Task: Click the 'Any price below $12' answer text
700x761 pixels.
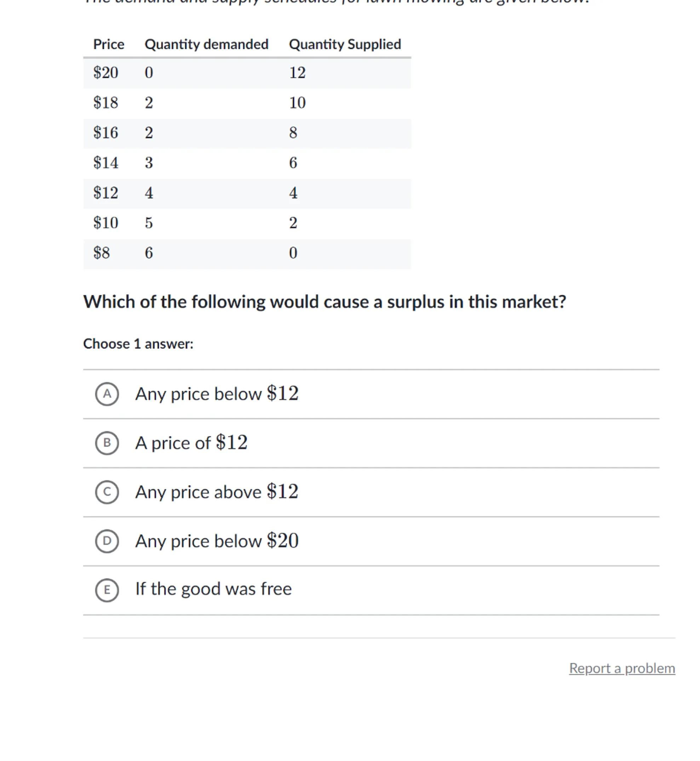Action: click(x=217, y=394)
